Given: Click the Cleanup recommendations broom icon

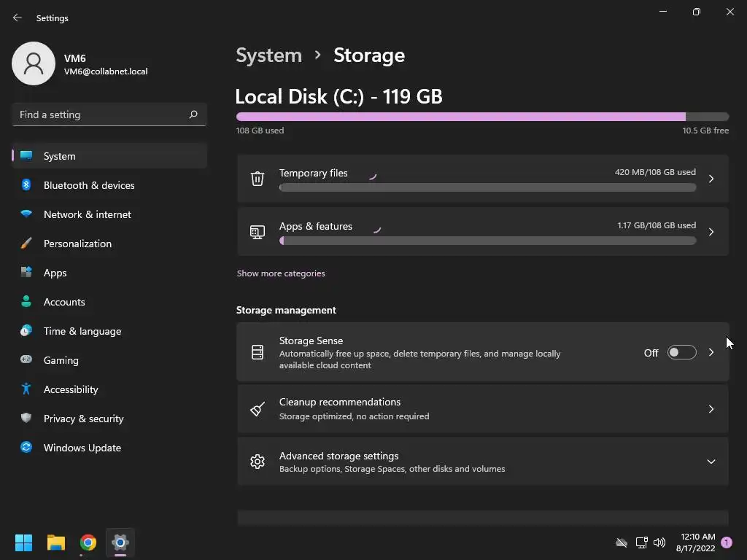Looking at the screenshot, I should [x=258, y=409].
